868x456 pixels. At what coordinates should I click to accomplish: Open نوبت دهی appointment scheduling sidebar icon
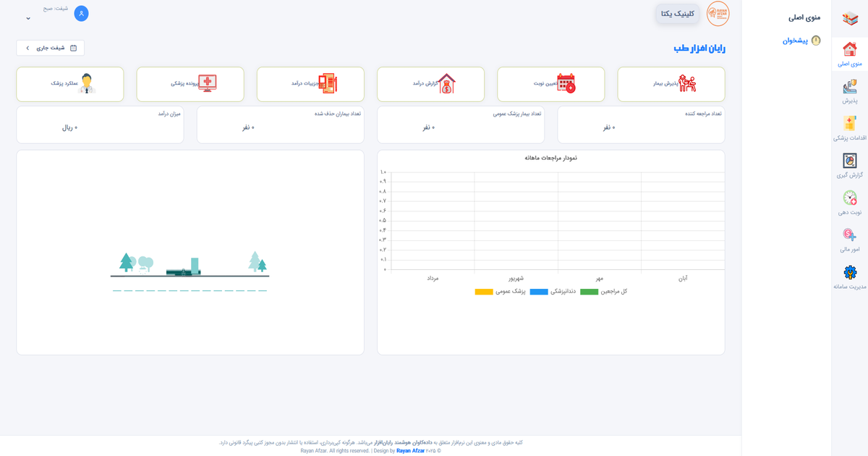(849, 198)
